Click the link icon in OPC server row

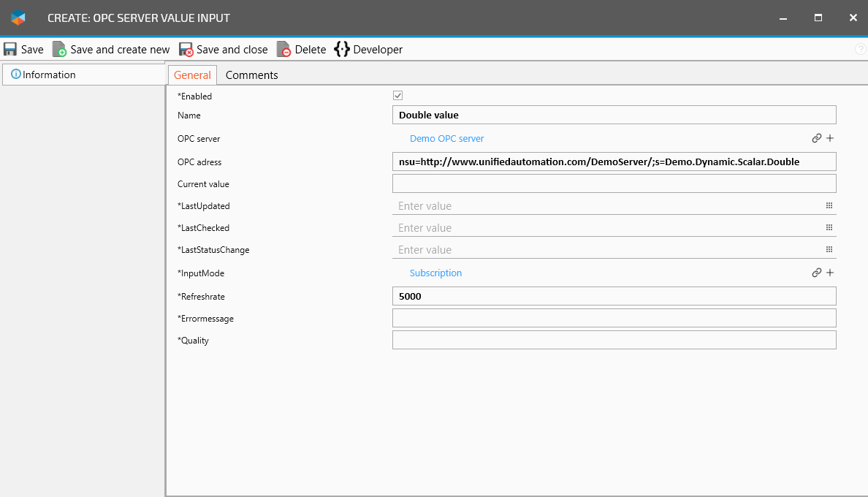[x=817, y=138]
